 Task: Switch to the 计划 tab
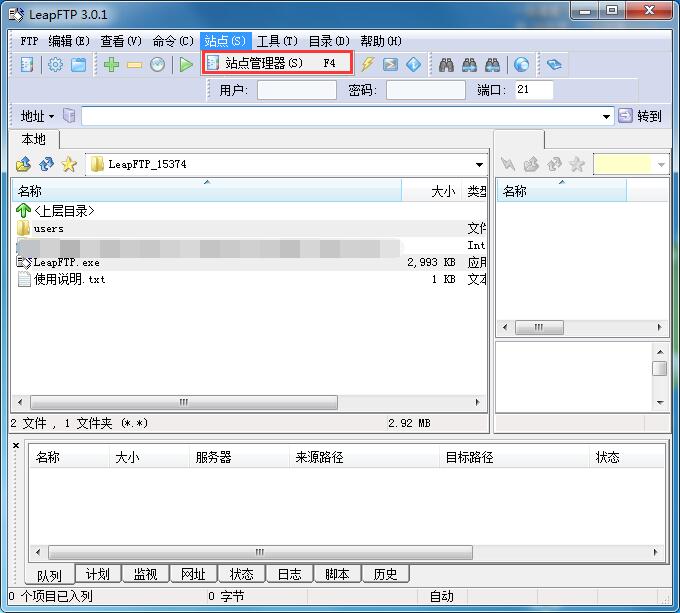pyautogui.click(x=98, y=574)
